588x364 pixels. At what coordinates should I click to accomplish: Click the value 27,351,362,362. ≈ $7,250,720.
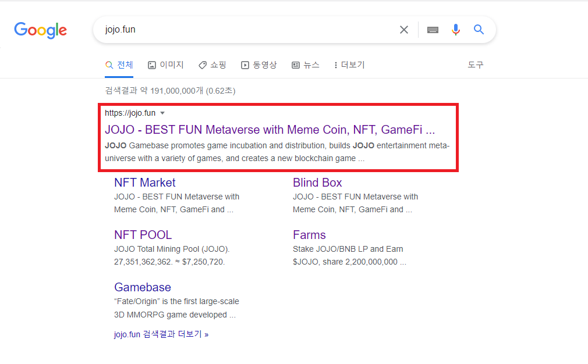(169, 262)
